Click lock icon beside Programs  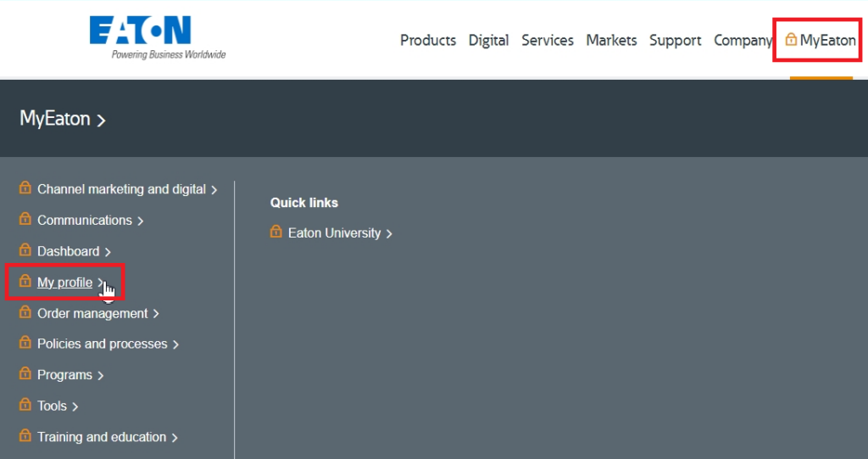coord(25,374)
